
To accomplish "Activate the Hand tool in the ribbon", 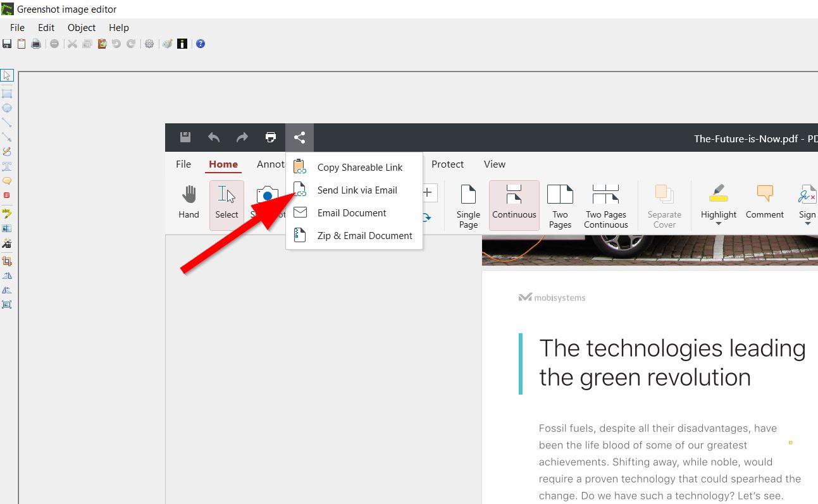I will 189,202.
